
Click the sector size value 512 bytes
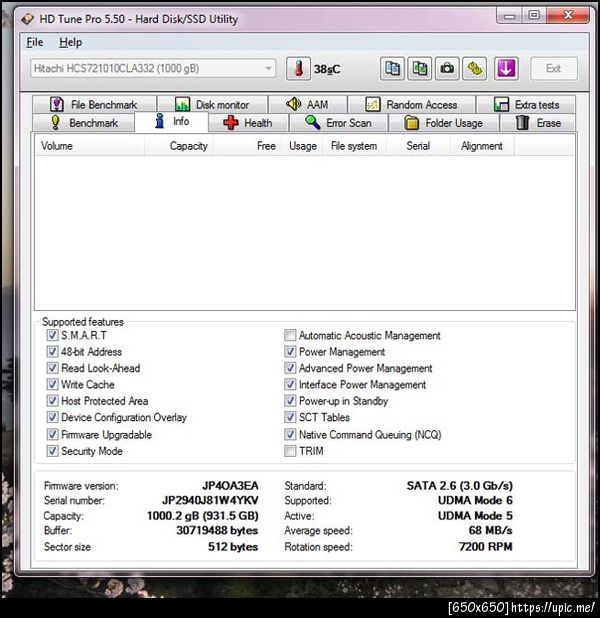[x=233, y=547]
